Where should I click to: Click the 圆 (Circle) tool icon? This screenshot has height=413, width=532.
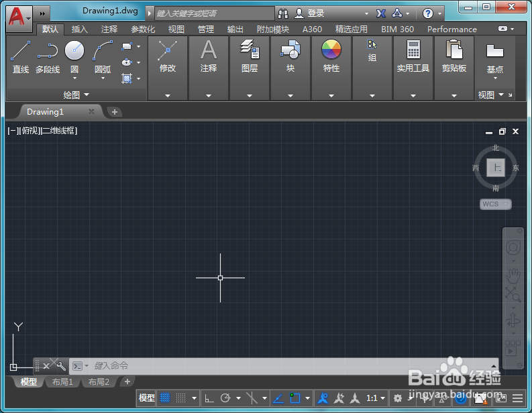pyautogui.click(x=74, y=51)
